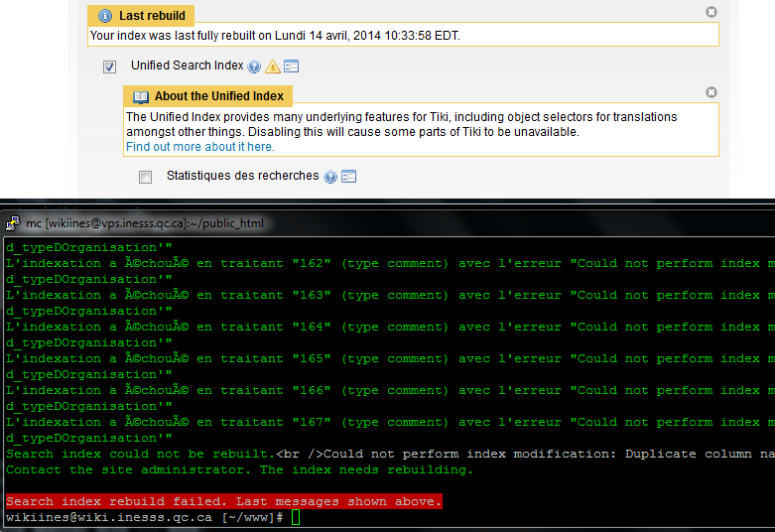Screen dimensions: 775x532
Task: Click the PuTTY icon in terminal title bar
Action: click(12, 223)
